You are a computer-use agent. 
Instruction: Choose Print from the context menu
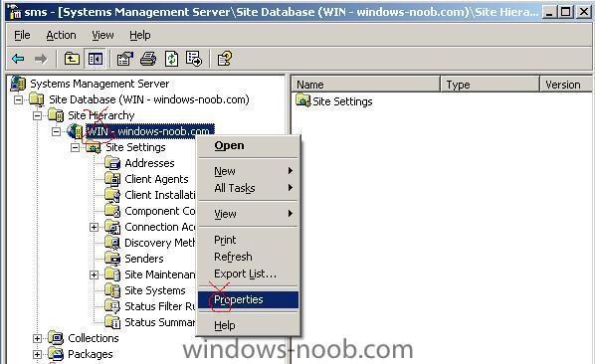click(248, 240)
